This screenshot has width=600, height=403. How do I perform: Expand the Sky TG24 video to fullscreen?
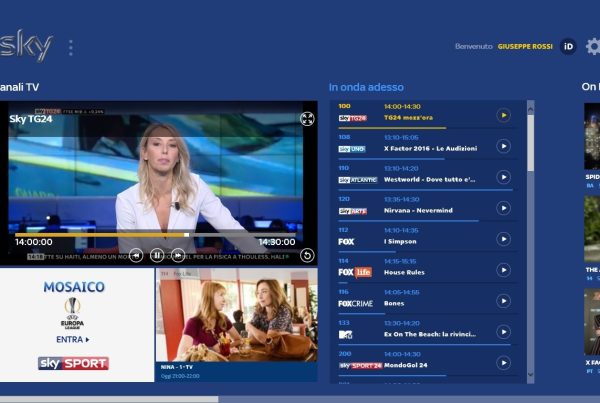tap(308, 119)
